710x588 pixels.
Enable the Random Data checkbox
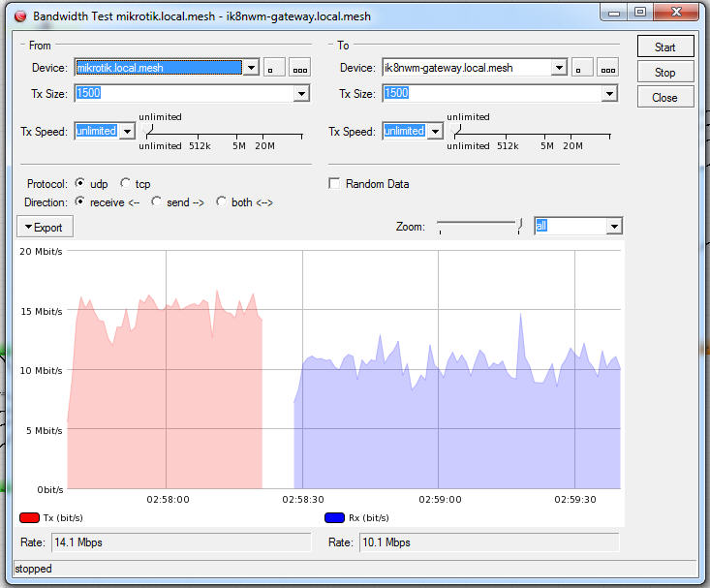(x=334, y=183)
